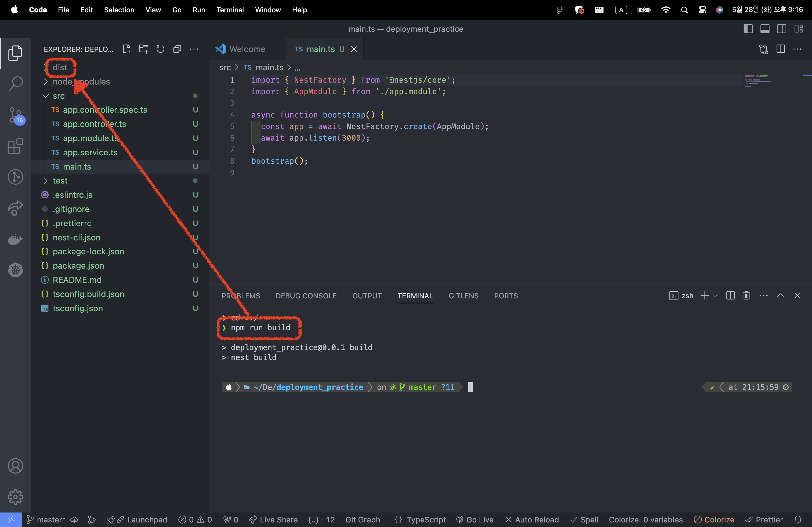Refresh the Explorer file tree
The image size is (812, 527).
[x=160, y=49]
